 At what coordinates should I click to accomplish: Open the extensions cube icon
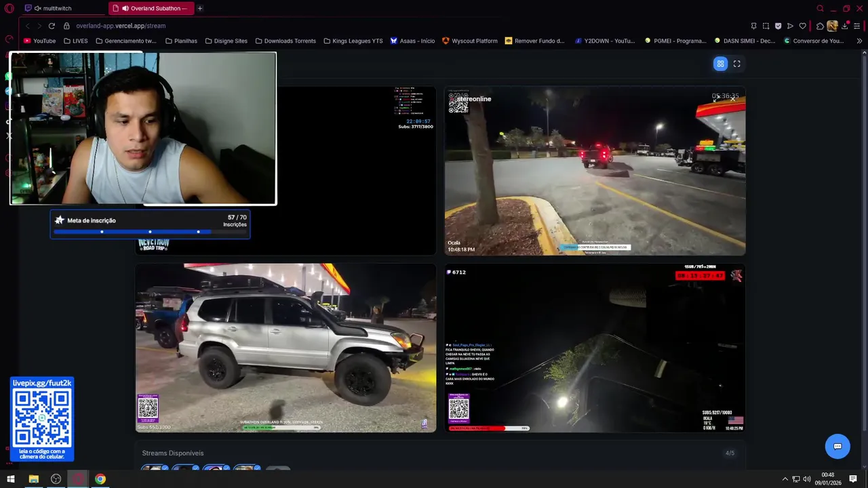820,26
